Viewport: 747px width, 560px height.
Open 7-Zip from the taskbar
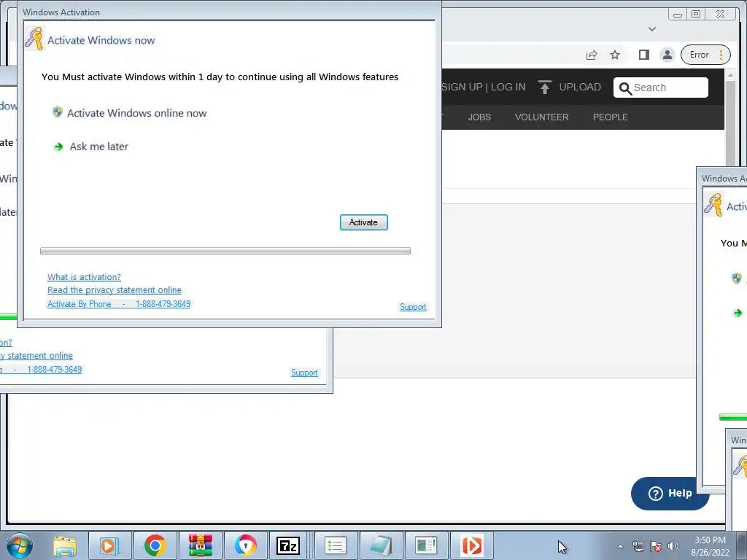pyautogui.click(x=288, y=545)
